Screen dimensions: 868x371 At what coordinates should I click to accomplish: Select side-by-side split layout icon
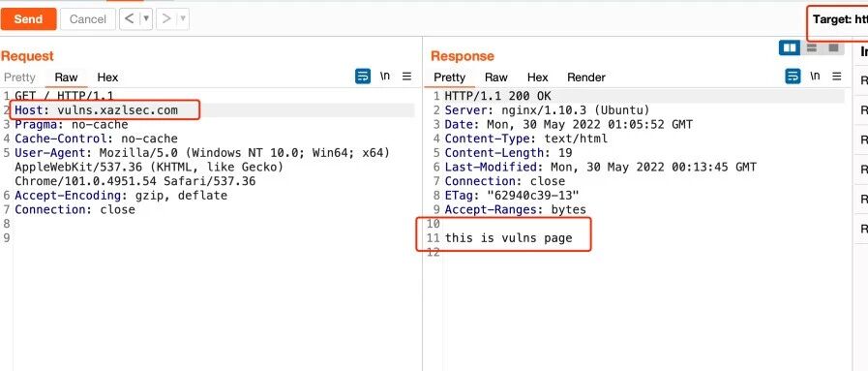pyautogui.click(x=790, y=48)
